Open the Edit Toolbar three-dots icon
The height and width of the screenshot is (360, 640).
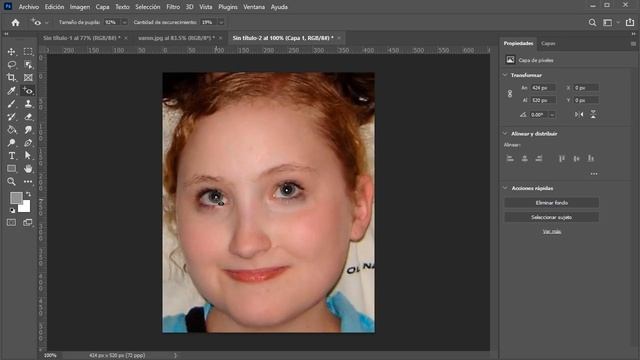click(28, 182)
